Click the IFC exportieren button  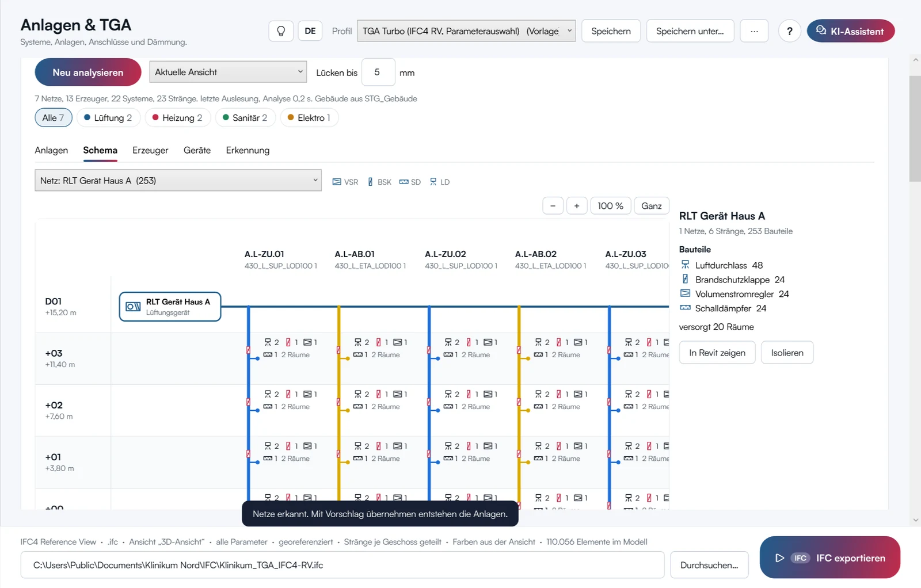tap(830, 558)
